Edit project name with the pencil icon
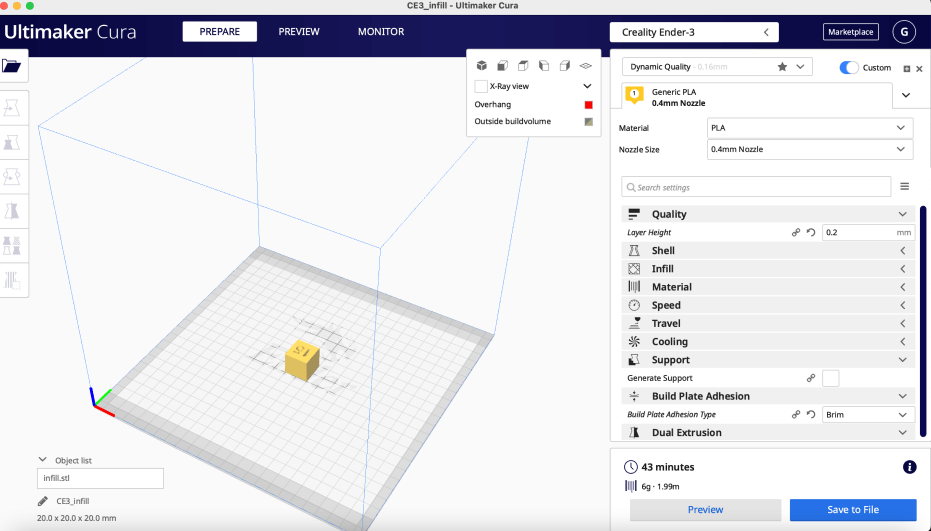This screenshot has height=531, width=931. click(x=43, y=501)
